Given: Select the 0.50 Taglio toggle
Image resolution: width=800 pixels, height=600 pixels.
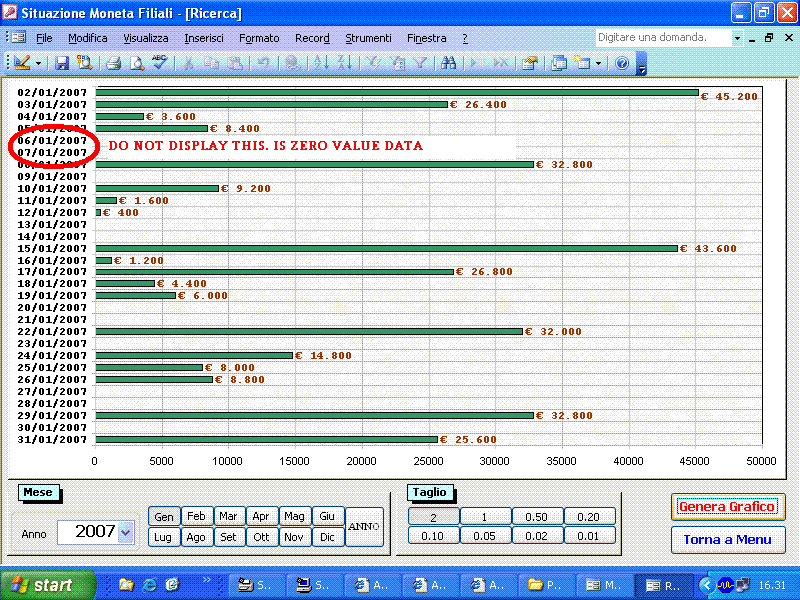Looking at the screenshot, I should [537, 517].
